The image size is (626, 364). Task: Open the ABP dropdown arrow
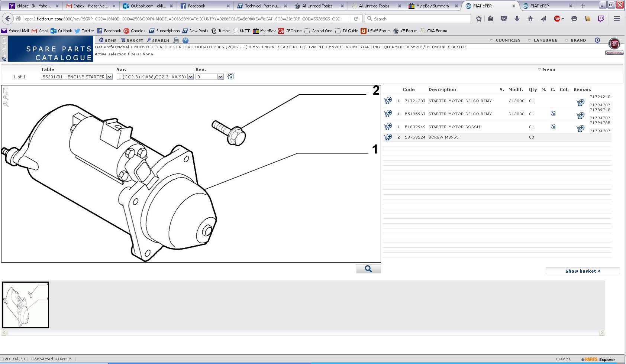point(563,19)
